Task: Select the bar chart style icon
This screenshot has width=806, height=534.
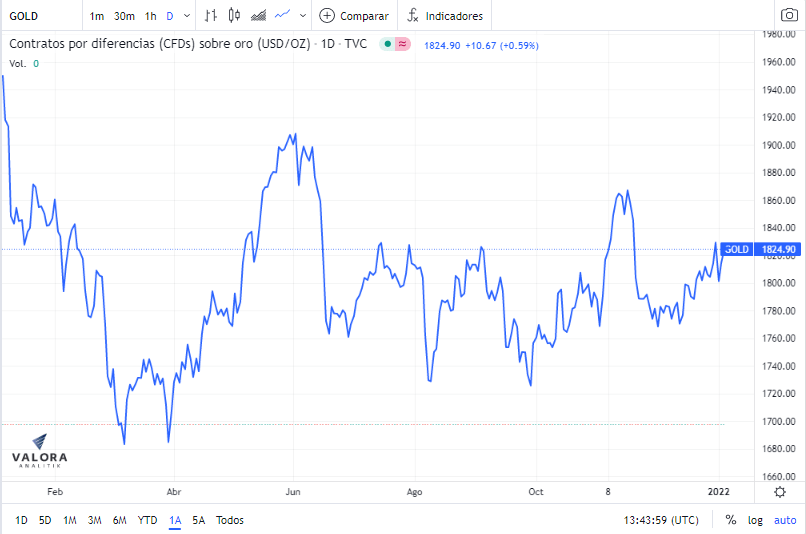Action: 210,16
